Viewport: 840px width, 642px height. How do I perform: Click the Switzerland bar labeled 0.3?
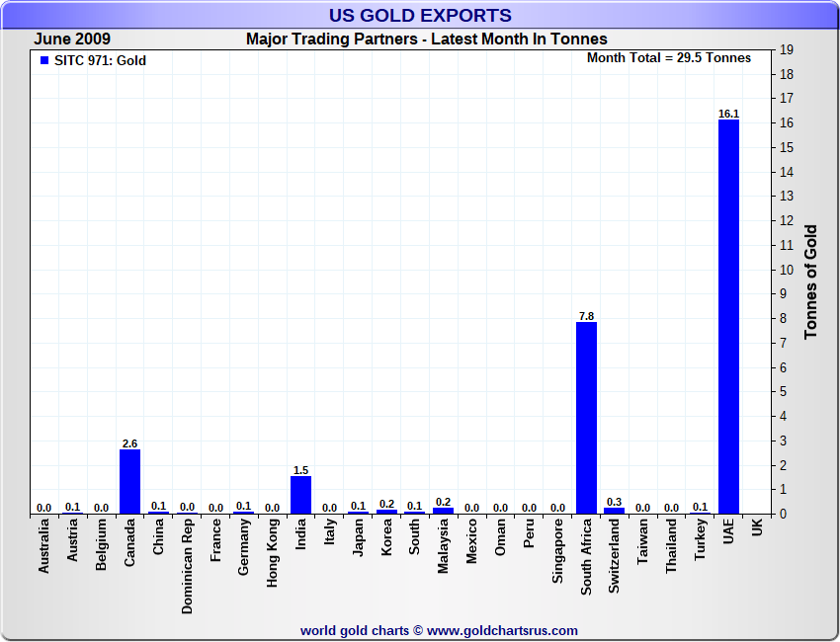[614, 511]
